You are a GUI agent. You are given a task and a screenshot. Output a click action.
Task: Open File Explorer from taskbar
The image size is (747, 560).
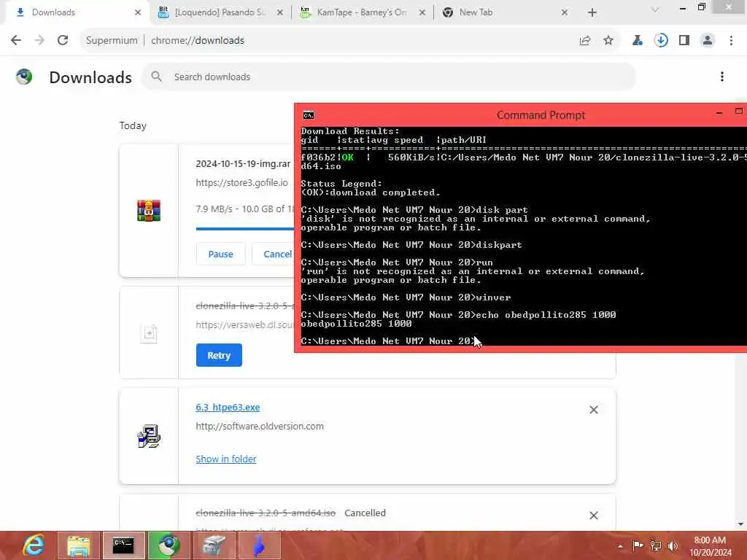click(79, 545)
